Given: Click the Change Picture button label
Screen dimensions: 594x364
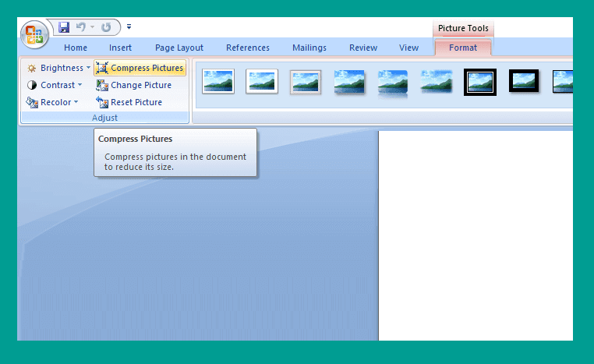Looking at the screenshot, I should click(141, 85).
